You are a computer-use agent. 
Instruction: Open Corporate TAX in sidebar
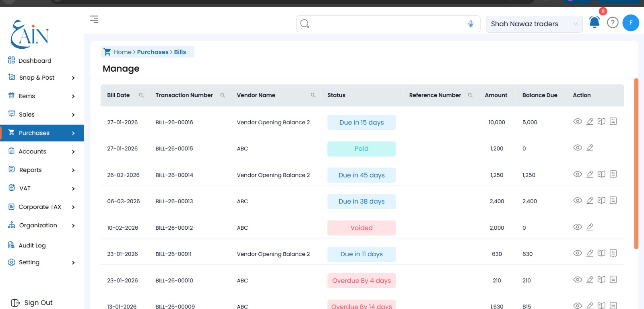40,207
